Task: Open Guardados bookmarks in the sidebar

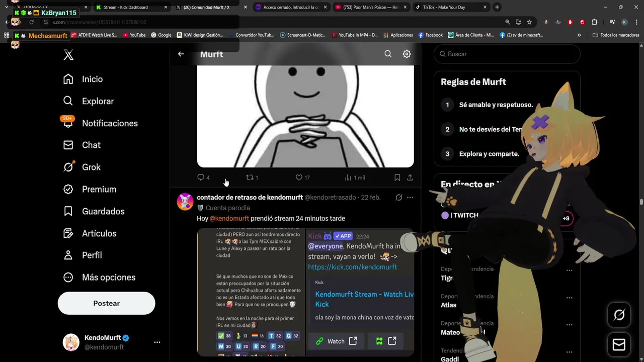Action: [x=94, y=211]
